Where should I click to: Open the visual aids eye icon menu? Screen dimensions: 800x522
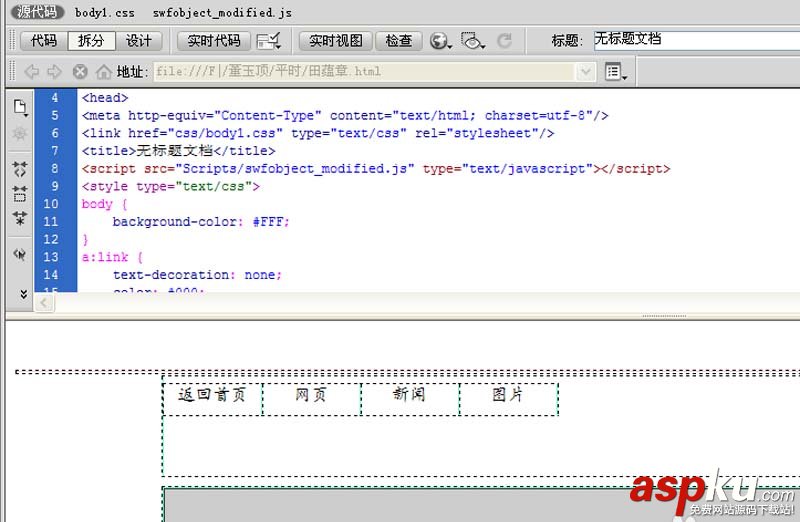point(472,41)
